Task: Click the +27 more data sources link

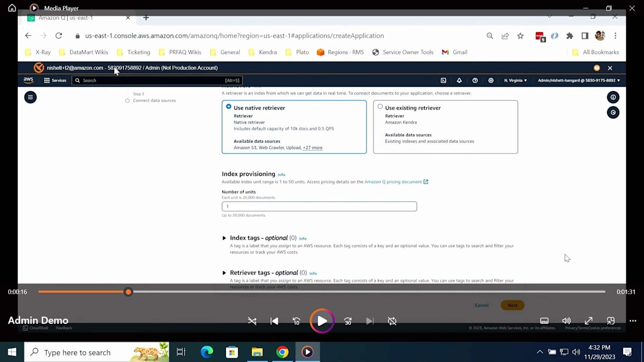Action: [312, 147]
